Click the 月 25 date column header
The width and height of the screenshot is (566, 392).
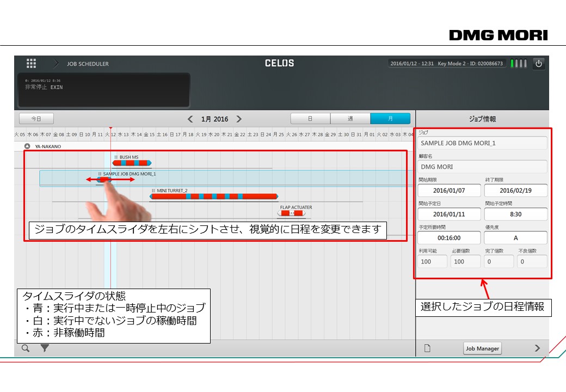[279, 134]
